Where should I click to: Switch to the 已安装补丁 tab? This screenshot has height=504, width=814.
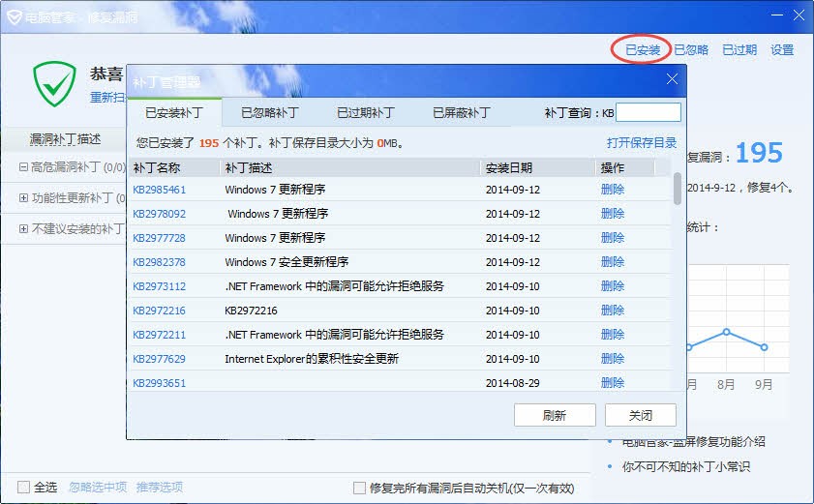coord(174,112)
